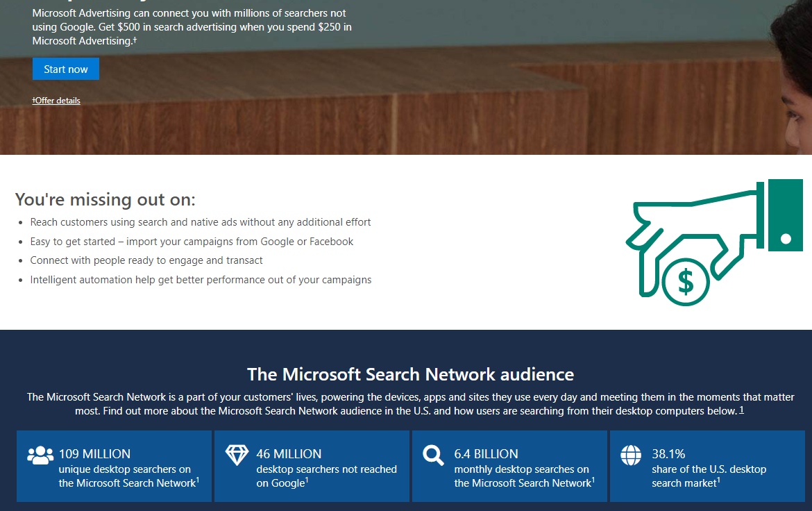
Task: Select the '38.1%' statistic text
Action: tap(668, 454)
